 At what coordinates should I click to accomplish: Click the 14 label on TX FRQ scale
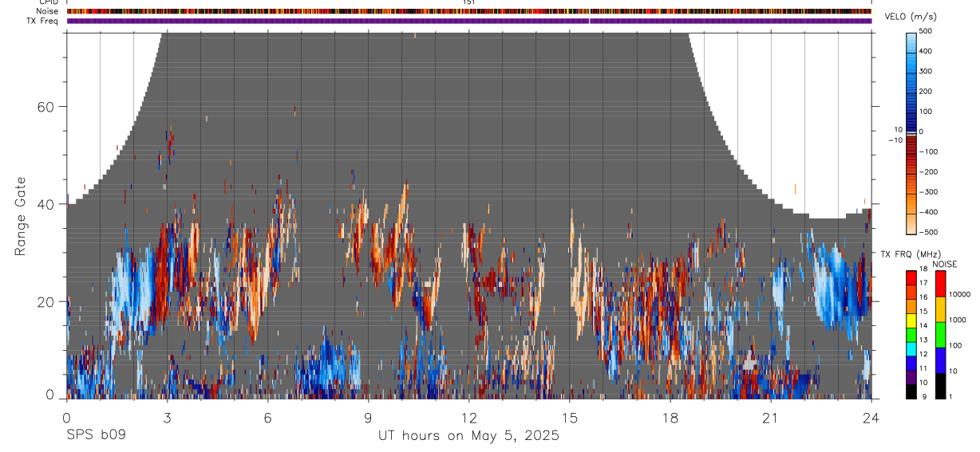925,327
